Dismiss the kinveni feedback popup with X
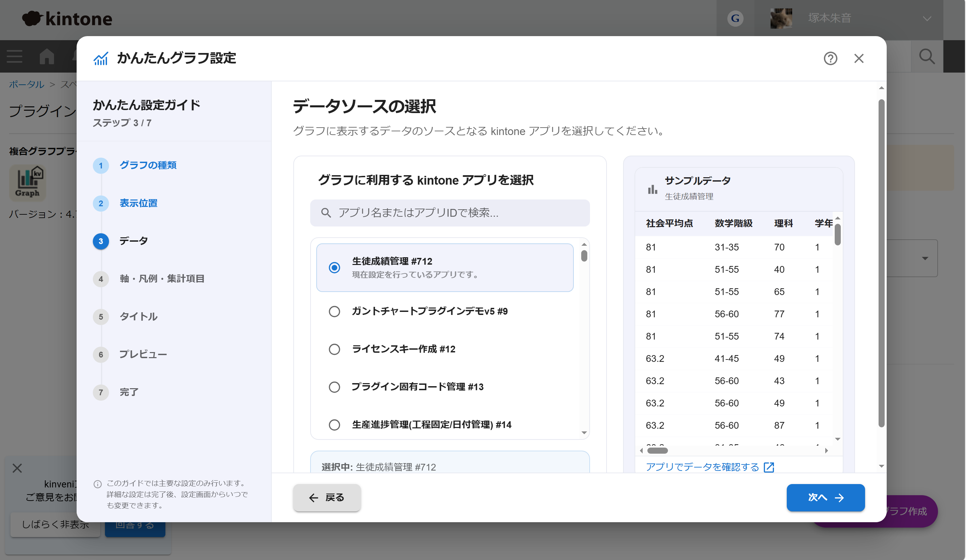The height and width of the screenshot is (560, 966). point(17,468)
